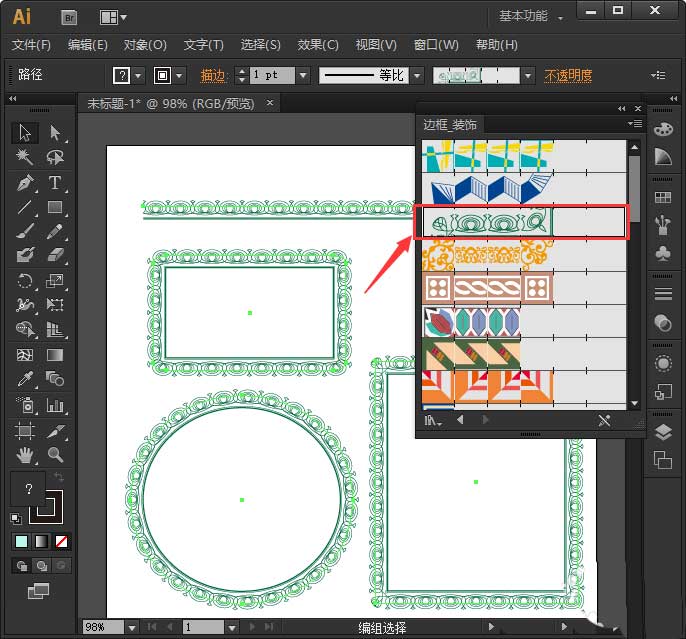The image size is (686, 639).
Task: Choose the Lasso tool
Action: [x=55, y=157]
